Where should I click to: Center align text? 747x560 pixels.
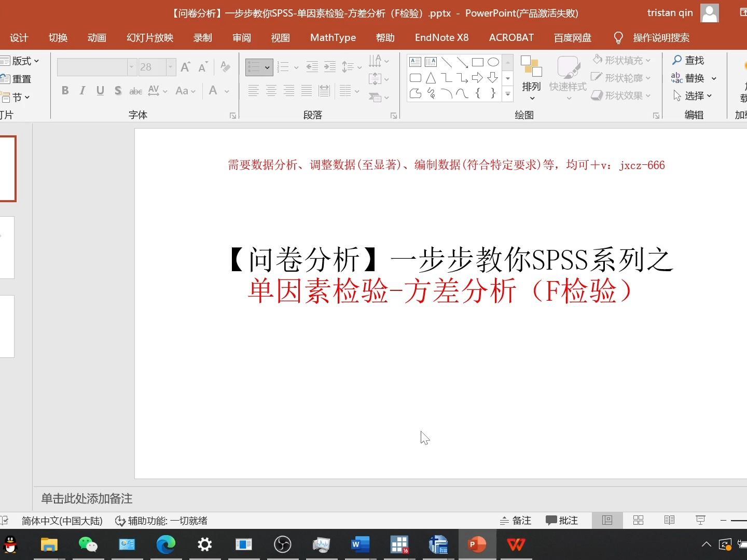click(271, 91)
